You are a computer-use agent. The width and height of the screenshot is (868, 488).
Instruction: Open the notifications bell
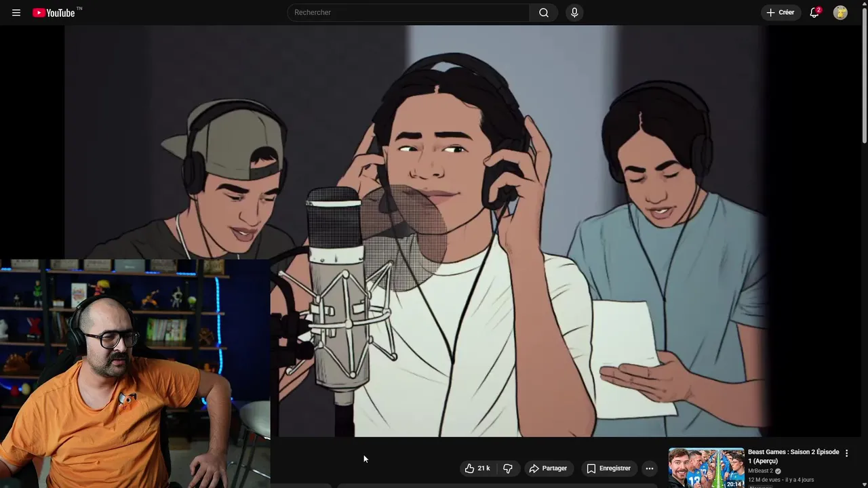click(814, 12)
